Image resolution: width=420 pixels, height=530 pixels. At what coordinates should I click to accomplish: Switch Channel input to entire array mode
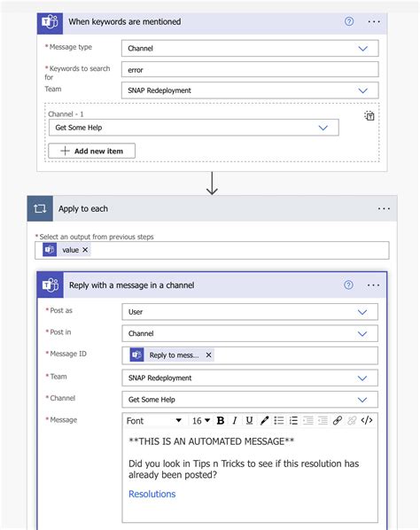click(369, 116)
